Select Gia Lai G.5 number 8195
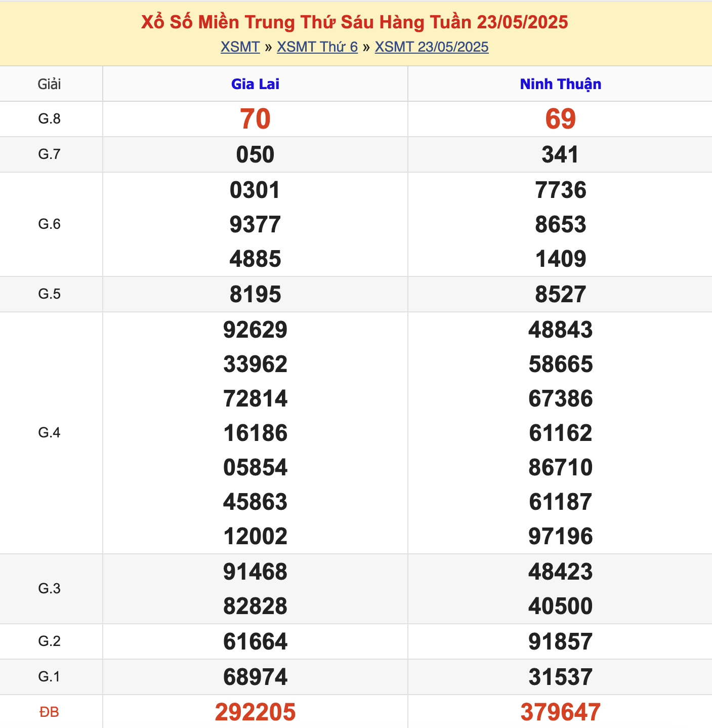This screenshot has width=712, height=728. click(x=255, y=294)
